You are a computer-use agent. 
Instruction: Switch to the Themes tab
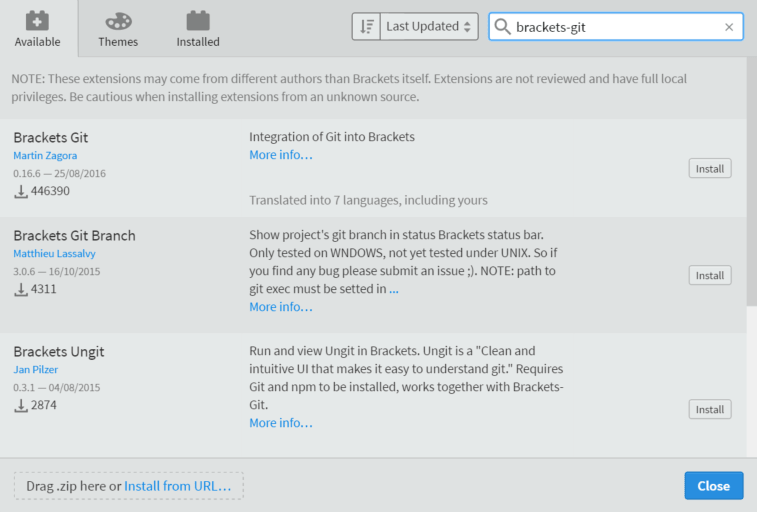coord(118,29)
